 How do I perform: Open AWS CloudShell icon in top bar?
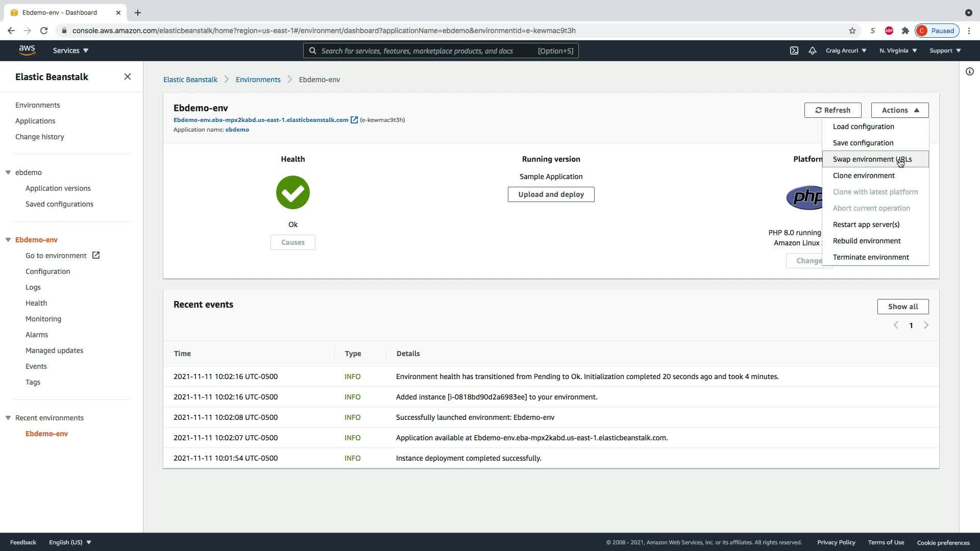point(794,51)
